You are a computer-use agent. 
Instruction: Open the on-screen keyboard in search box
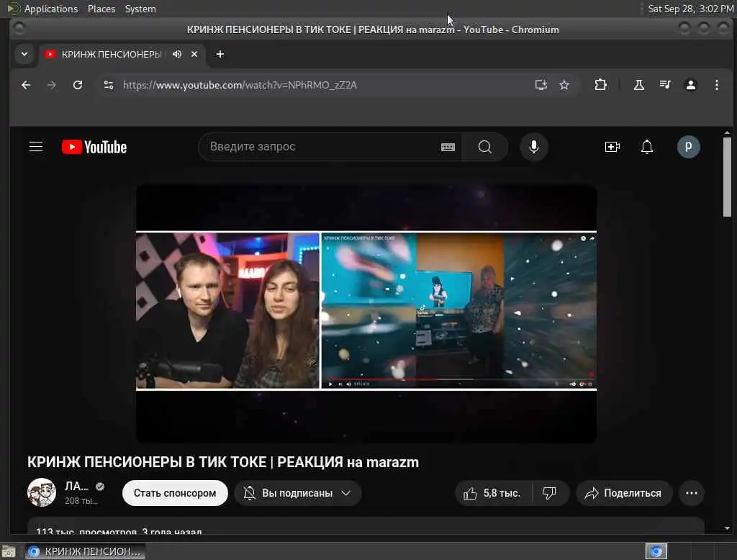tap(448, 147)
